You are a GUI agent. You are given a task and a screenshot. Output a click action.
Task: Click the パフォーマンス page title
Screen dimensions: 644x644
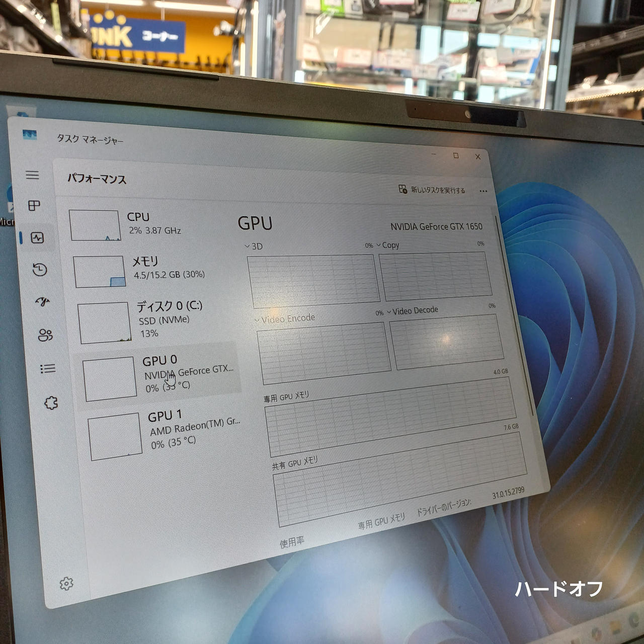pyautogui.click(x=97, y=179)
